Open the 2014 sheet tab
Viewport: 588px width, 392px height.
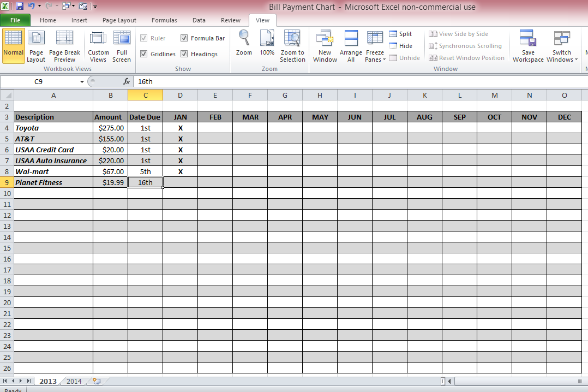click(x=74, y=381)
